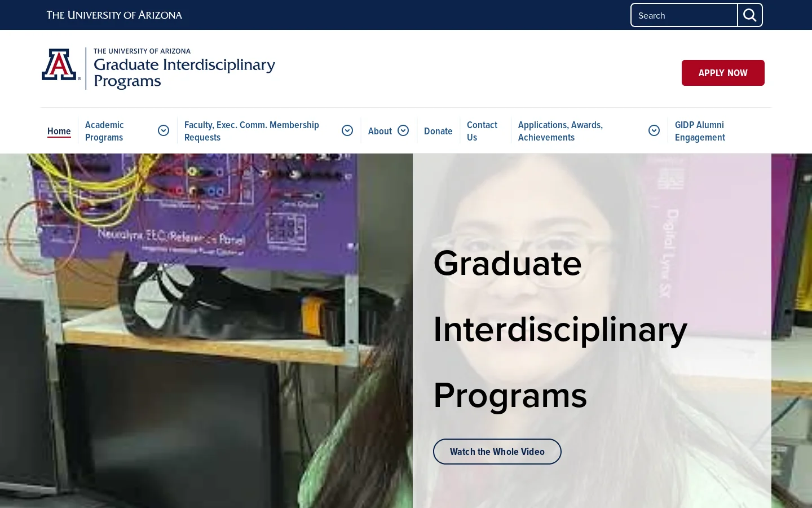Click the Graduate Interdisciplinary Programs site title

pos(184,72)
